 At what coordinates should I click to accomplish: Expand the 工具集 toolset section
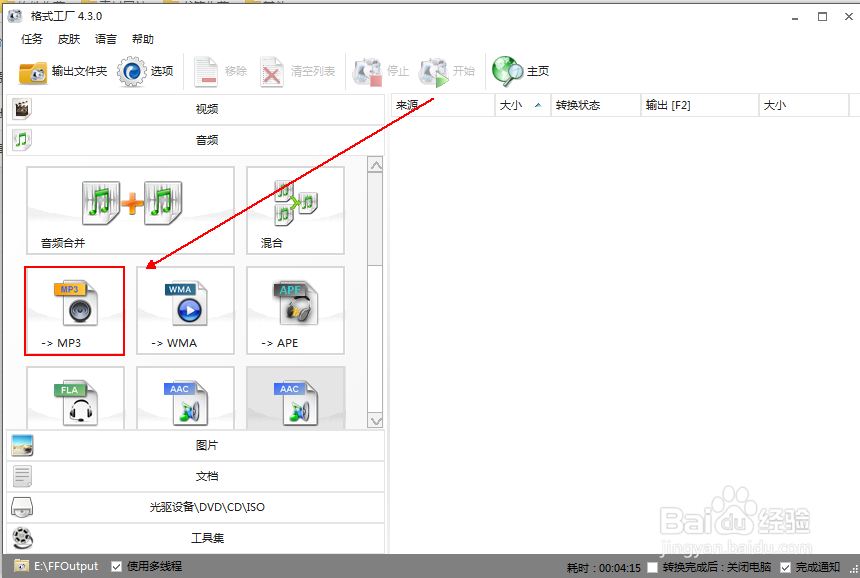pos(207,538)
